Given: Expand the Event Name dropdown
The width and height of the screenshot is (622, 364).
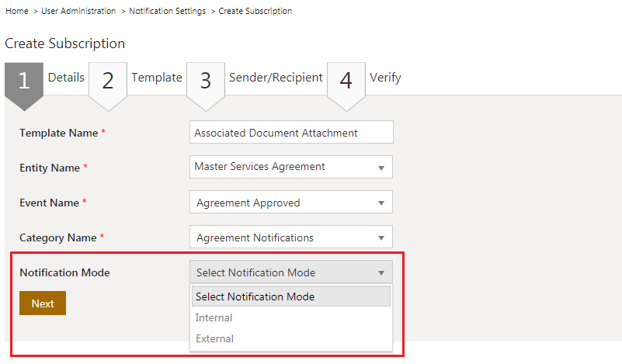Looking at the screenshot, I should (290, 203).
